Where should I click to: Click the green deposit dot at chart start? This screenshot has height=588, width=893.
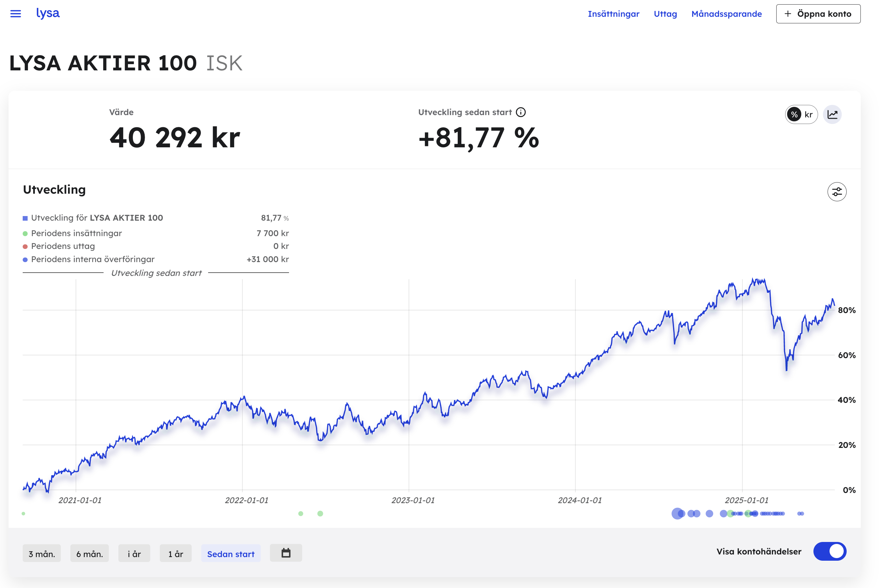tap(24, 513)
